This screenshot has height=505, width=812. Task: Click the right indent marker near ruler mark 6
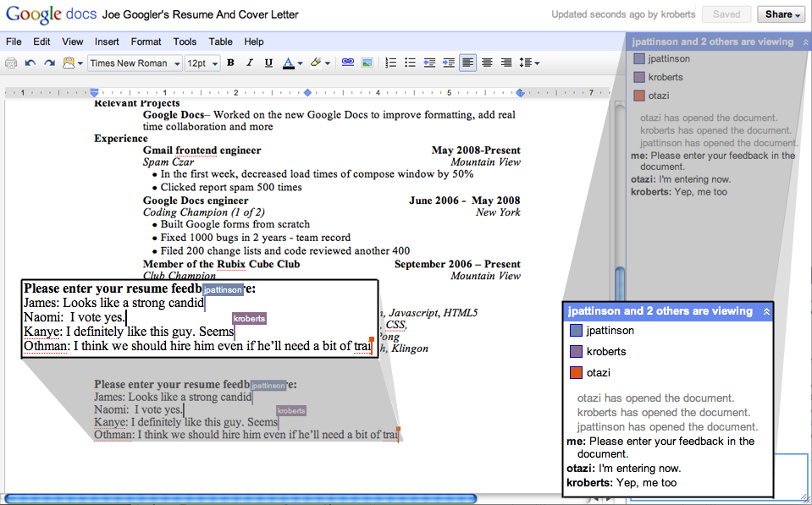[x=521, y=92]
